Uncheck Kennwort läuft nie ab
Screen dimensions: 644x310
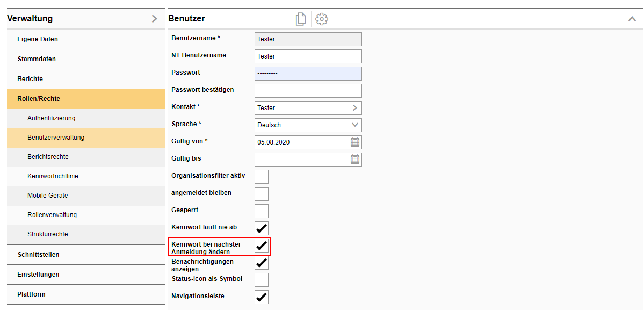coord(262,228)
